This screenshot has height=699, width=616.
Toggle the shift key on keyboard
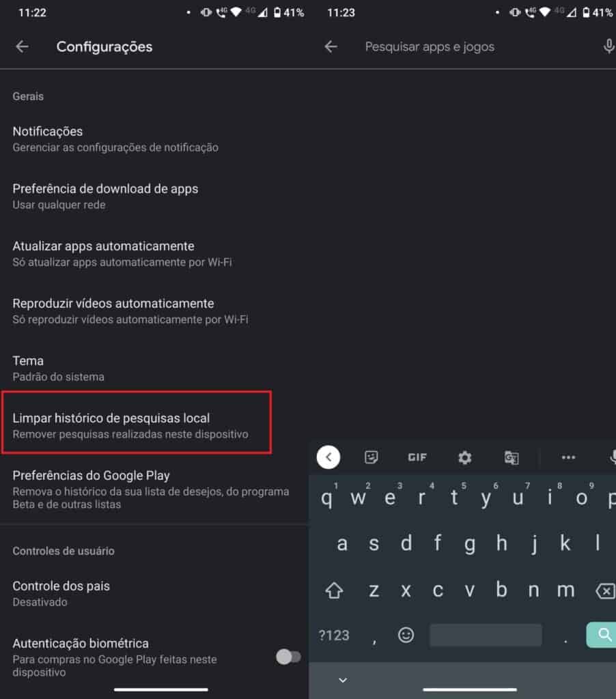334,590
